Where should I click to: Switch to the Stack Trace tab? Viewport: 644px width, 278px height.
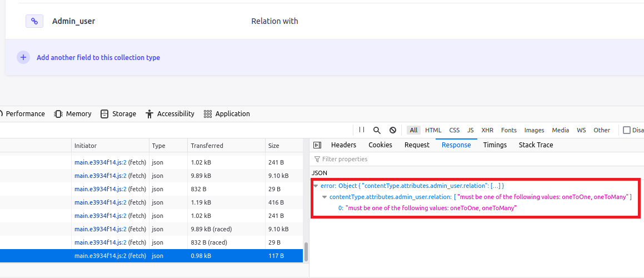[536, 145]
